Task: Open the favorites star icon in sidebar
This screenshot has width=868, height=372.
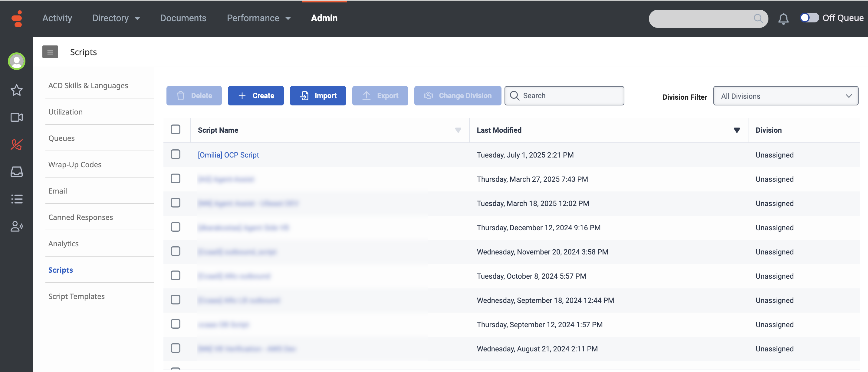Action: tap(17, 90)
